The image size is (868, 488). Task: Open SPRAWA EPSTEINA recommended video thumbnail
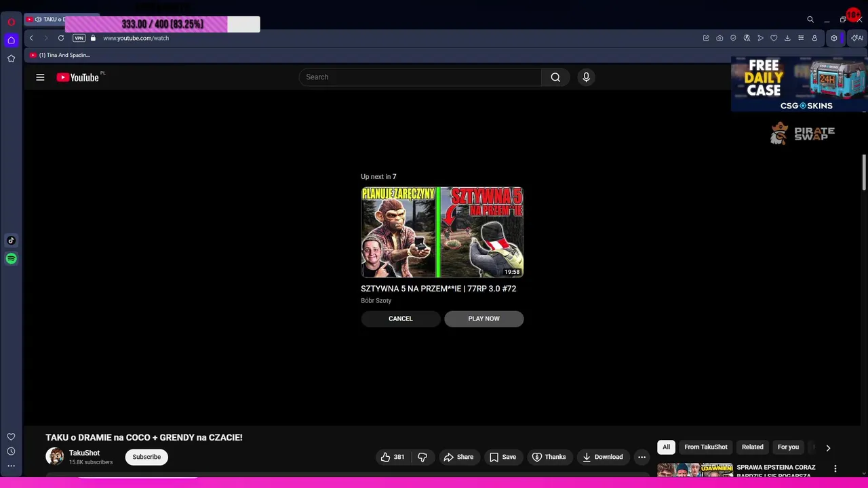click(x=695, y=471)
